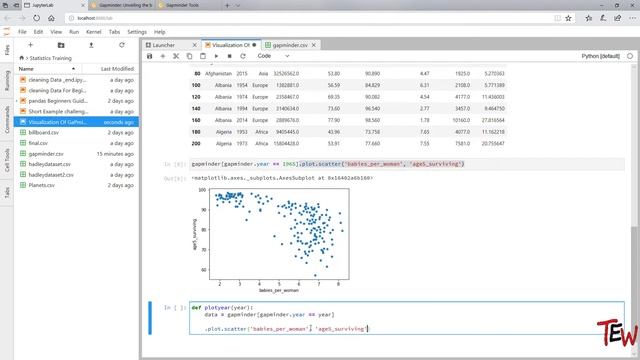This screenshot has width=640, height=360.
Task: Open browser favorites hub icon
Action: point(589,18)
